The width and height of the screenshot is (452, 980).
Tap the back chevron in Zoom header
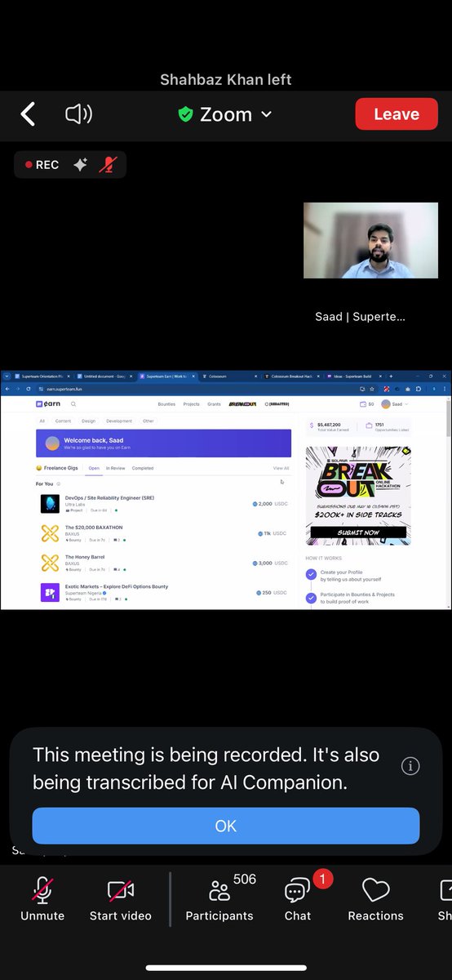28,114
